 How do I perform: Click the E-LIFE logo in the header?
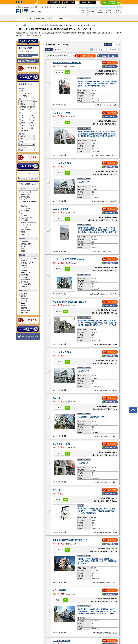[x=23, y=11]
